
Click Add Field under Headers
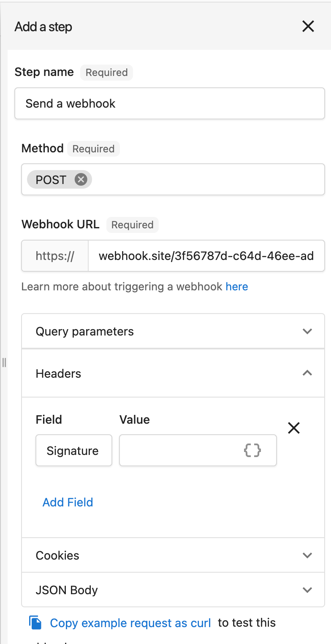click(x=68, y=502)
